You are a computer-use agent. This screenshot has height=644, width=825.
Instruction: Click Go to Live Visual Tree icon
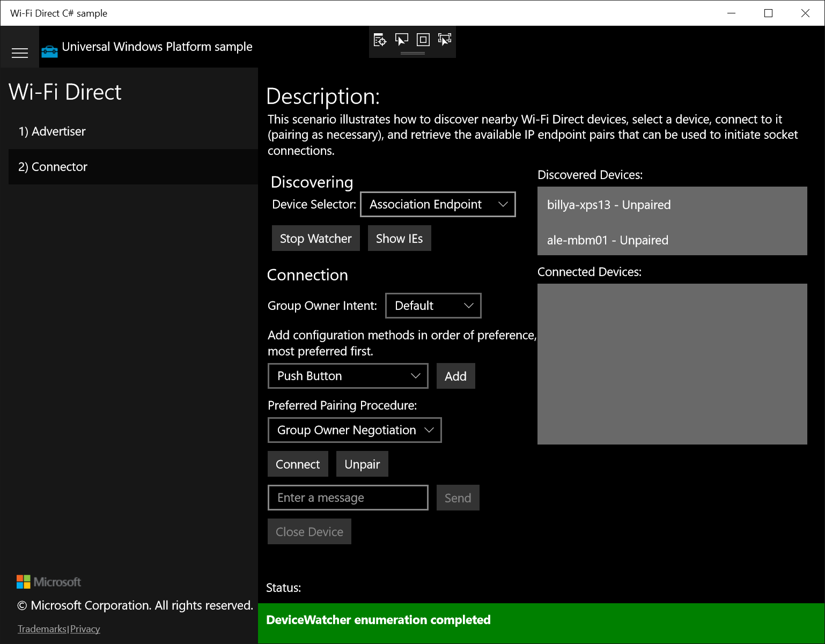[380, 40]
